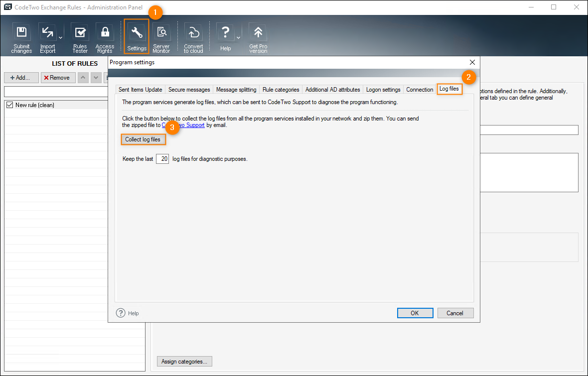Open Access Rights settings
Screen dimensions: 588x376
[105, 38]
